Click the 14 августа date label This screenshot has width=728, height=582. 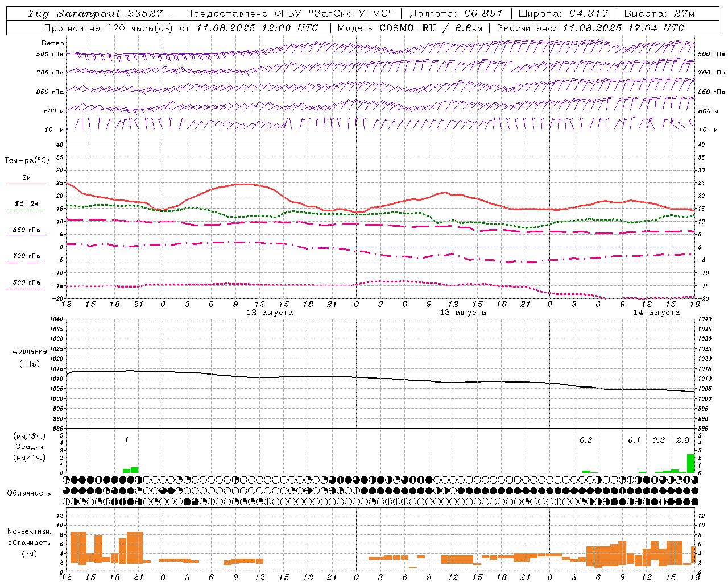click(x=656, y=313)
